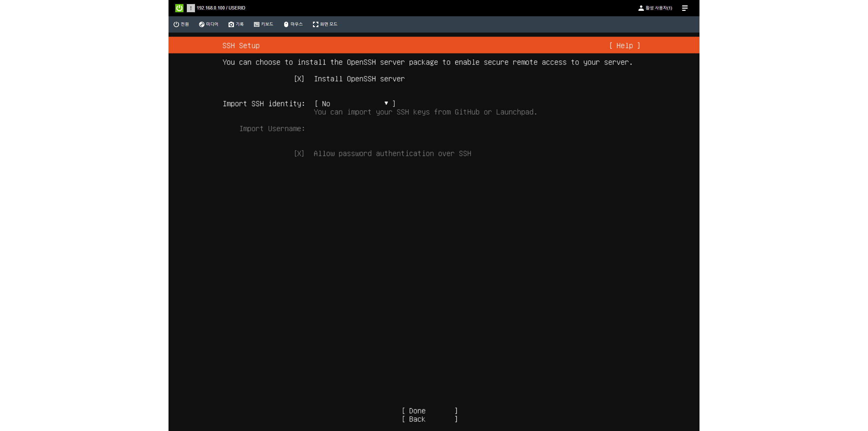Viewport: 868px width, 431px height.
Task: Show the 활성 사용자 active users list
Action: pos(655,8)
